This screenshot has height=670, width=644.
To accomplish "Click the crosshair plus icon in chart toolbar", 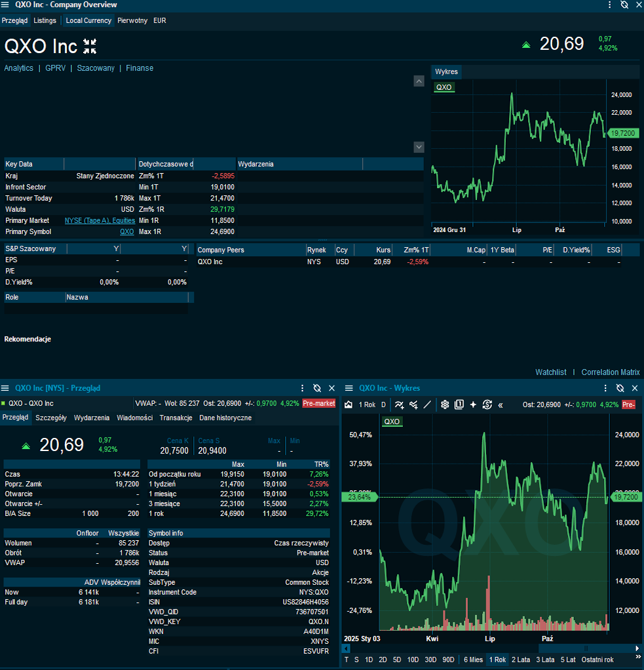I will point(473,404).
